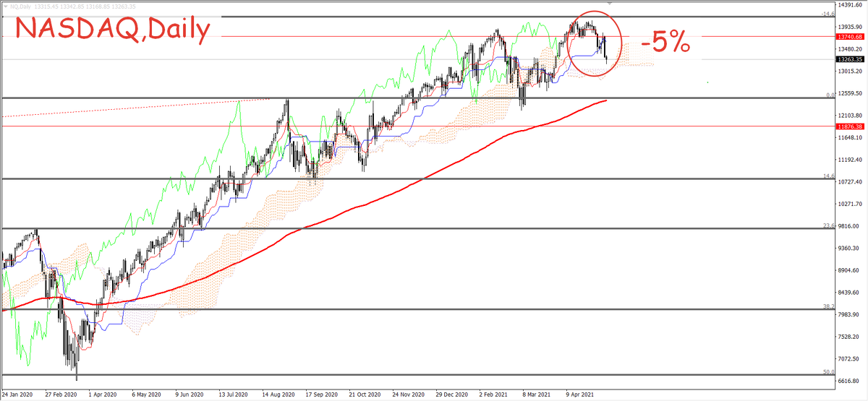The image size is (868, 401).
Task: Click the 9 Jun 2020 date label
Action: (190, 395)
